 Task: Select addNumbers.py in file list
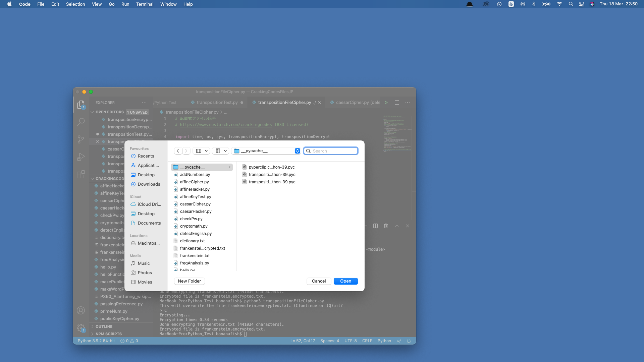tap(202, 175)
